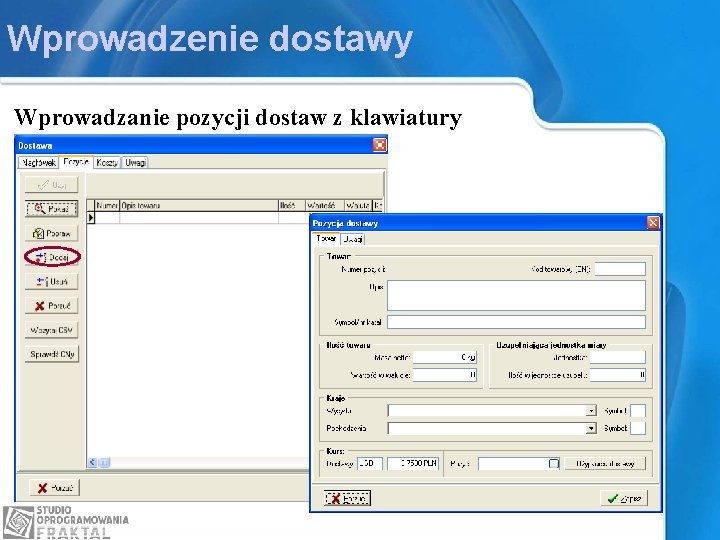Click the greyed Użyj button in Dostawa

click(51, 185)
